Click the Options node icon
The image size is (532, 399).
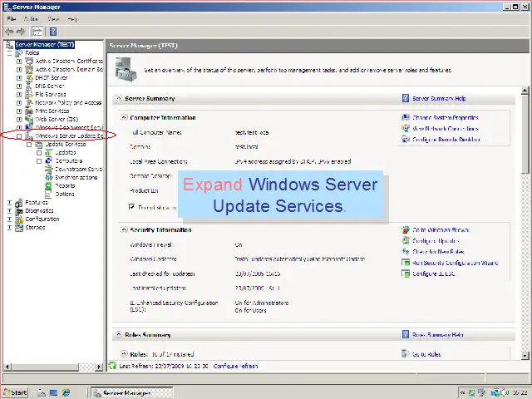49,194
